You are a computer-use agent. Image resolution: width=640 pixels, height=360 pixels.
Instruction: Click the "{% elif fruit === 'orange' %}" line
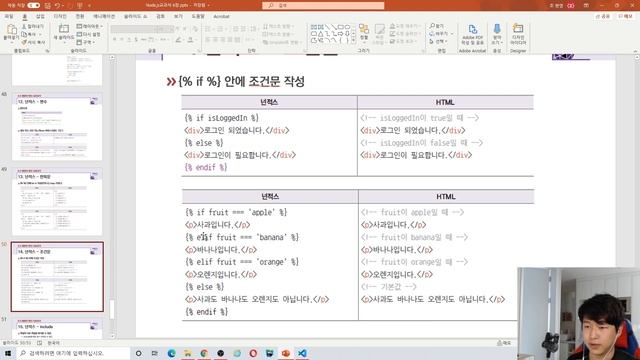[x=242, y=262]
